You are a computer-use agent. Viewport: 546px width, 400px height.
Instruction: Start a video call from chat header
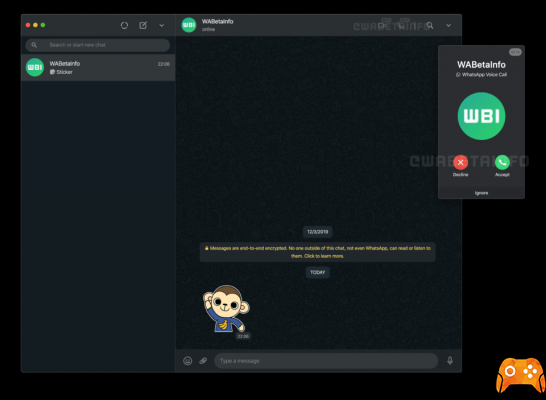tap(382, 25)
